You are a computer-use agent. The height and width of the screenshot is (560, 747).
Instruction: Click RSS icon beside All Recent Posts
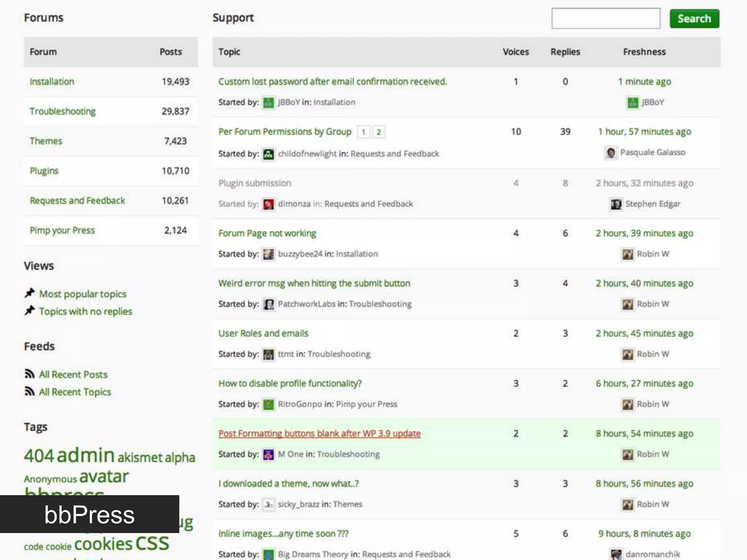click(x=30, y=374)
